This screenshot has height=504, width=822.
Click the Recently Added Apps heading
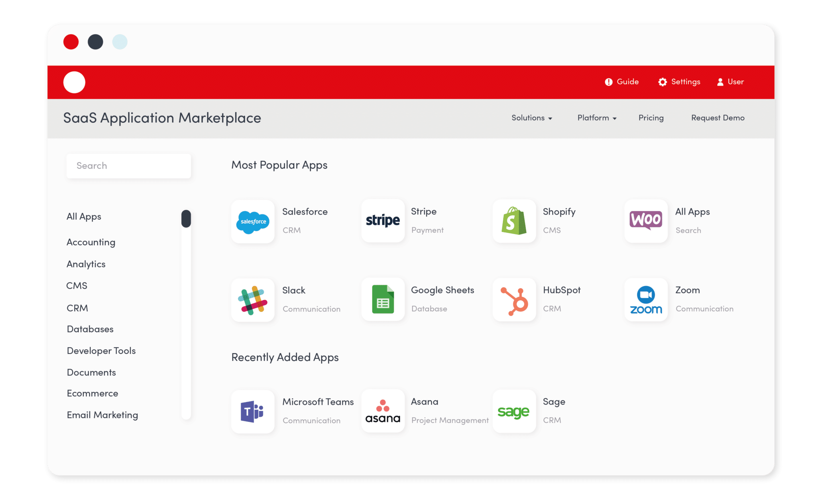tap(285, 358)
